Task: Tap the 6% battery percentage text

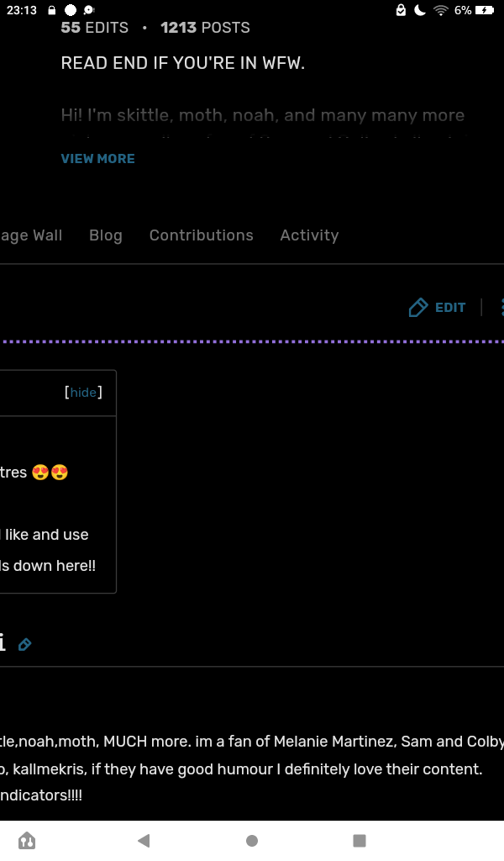Action: click(462, 10)
